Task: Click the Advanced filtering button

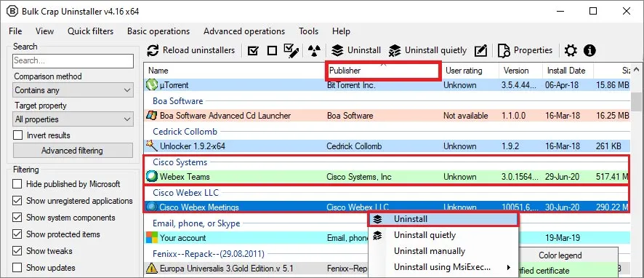Action: [73, 151]
